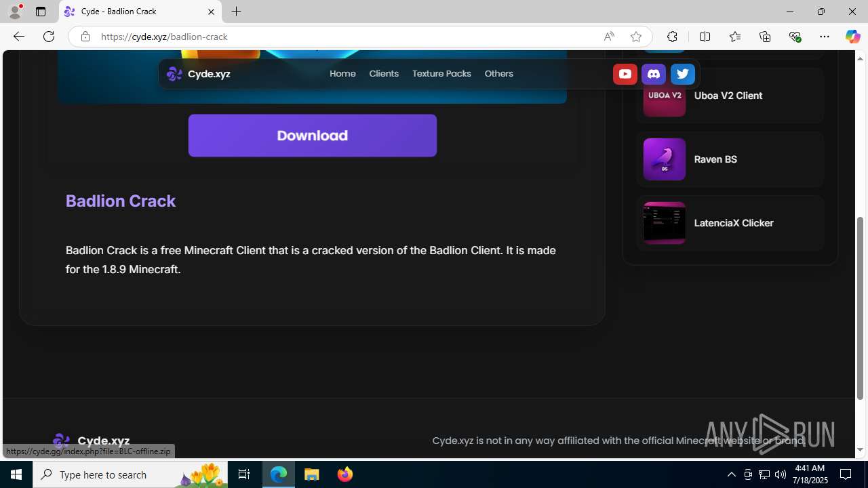Open network icon in system tray

click(x=764, y=474)
